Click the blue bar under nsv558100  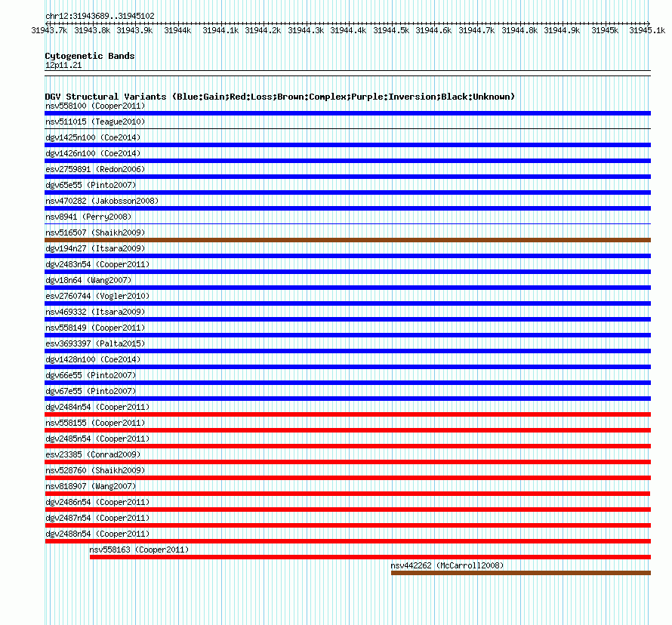point(347,113)
